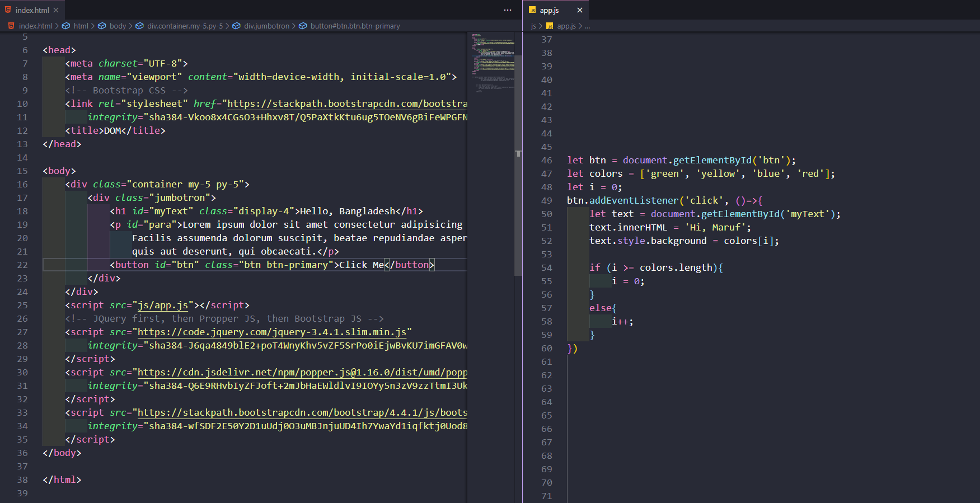Click the 'Hello, Bangladesh' heading text
The width and height of the screenshot is (980, 503).
pos(348,211)
